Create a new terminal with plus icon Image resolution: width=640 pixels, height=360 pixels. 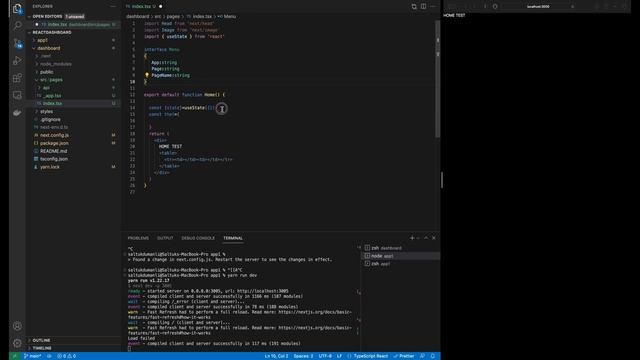[x=412, y=238]
